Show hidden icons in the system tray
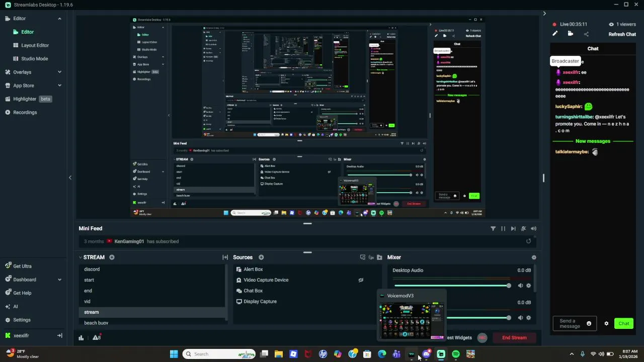 tap(572, 354)
